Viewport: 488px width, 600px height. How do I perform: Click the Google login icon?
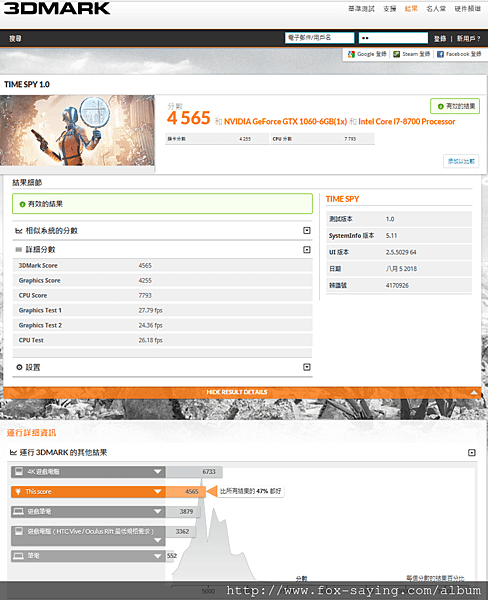pos(351,54)
